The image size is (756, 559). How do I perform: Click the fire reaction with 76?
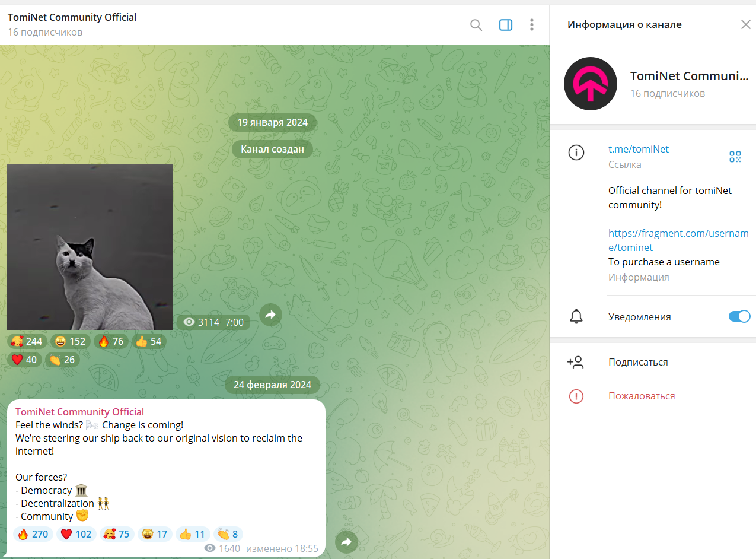click(111, 341)
